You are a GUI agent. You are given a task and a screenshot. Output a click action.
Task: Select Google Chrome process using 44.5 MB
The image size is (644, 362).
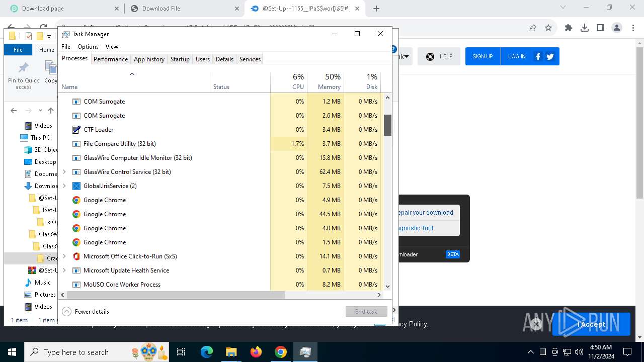click(x=220, y=214)
